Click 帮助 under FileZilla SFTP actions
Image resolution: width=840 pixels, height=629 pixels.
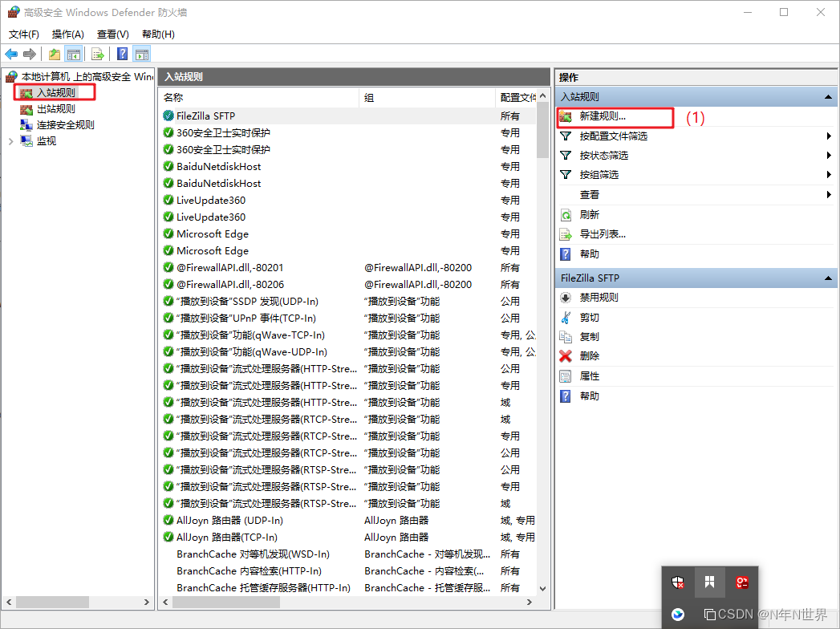pos(590,396)
